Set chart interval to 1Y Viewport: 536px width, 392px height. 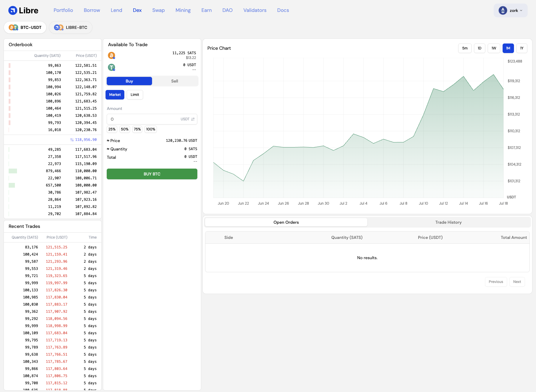click(522, 48)
